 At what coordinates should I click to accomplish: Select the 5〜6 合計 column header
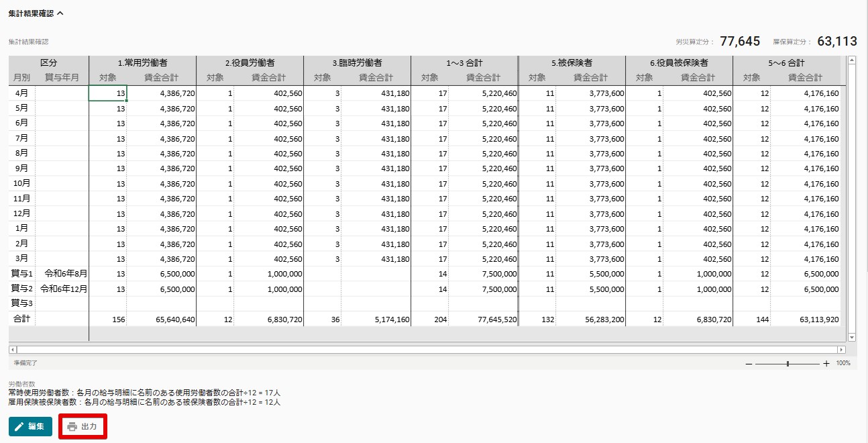(x=786, y=63)
